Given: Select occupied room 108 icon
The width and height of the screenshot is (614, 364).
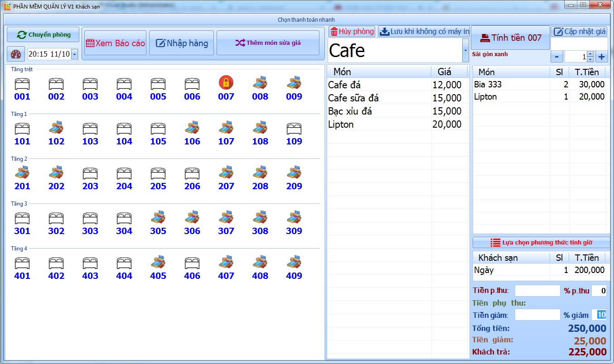Looking at the screenshot, I should click(260, 127).
